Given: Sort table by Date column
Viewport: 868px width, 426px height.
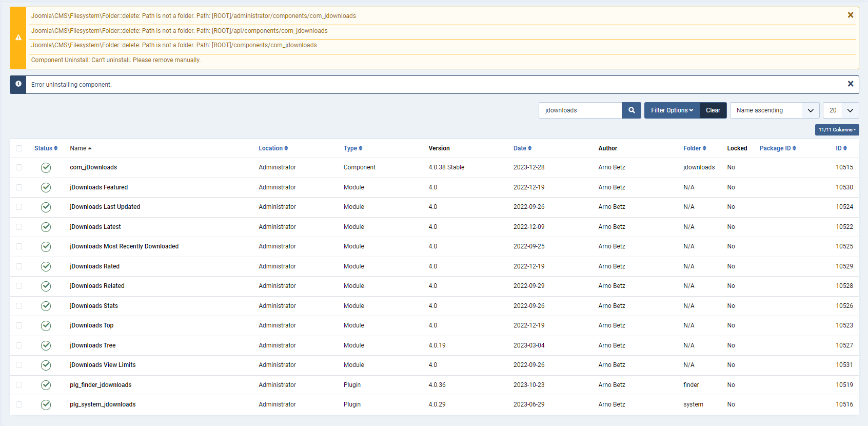Looking at the screenshot, I should [523, 148].
